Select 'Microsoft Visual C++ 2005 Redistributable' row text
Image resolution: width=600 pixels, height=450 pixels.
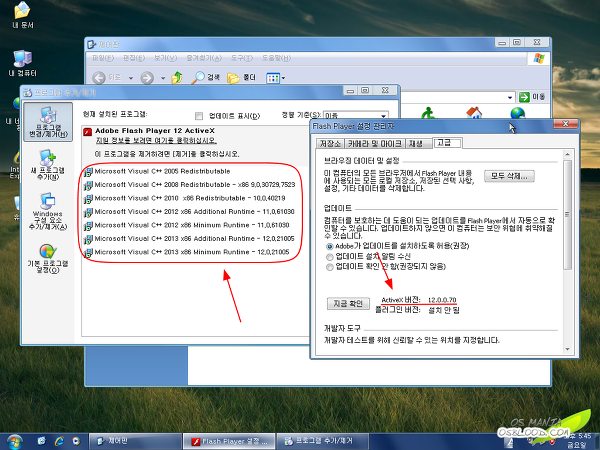point(162,171)
